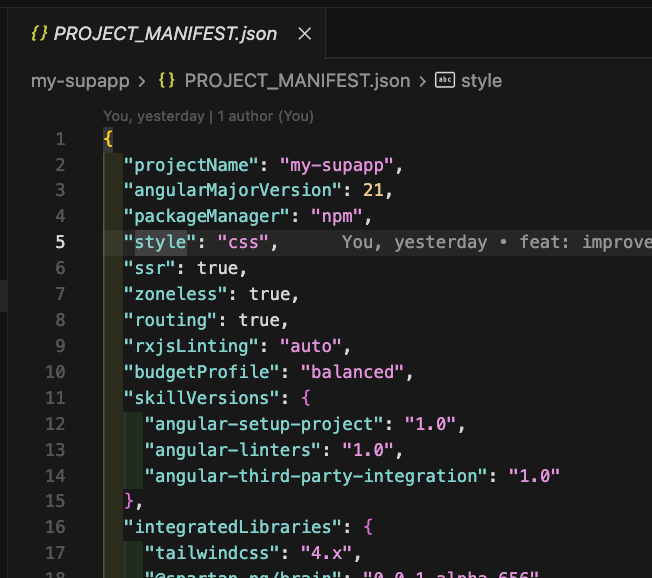Click the "skillVersions" key
The width and height of the screenshot is (652, 578).
click(202, 398)
